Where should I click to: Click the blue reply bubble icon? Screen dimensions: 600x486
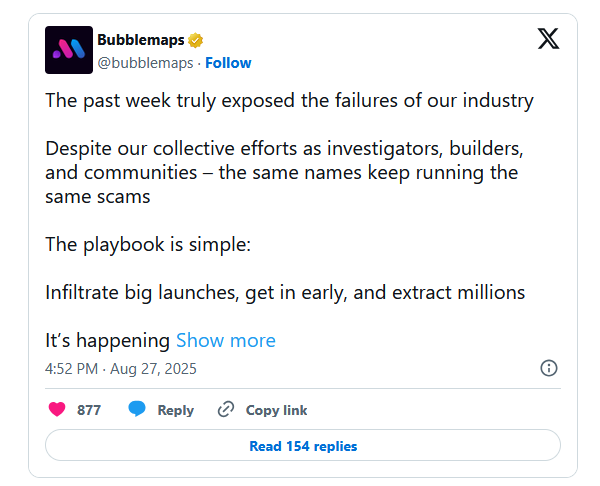coord(137,409)
